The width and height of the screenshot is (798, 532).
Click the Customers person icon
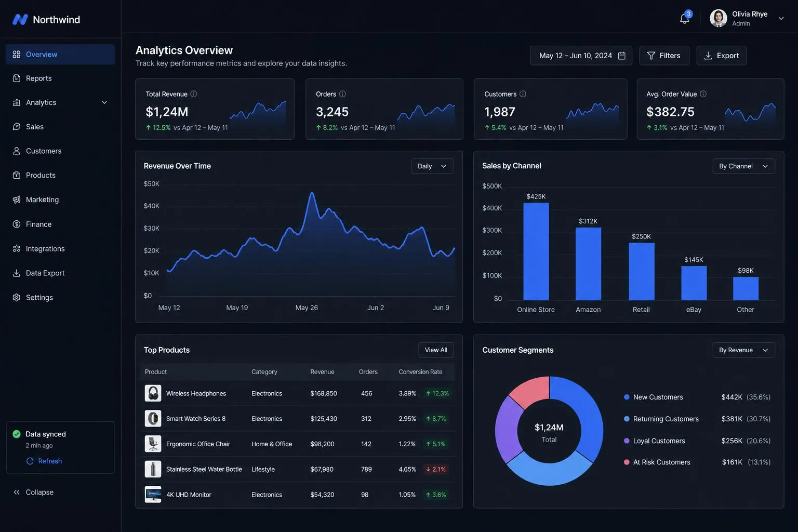click(17, 151)
